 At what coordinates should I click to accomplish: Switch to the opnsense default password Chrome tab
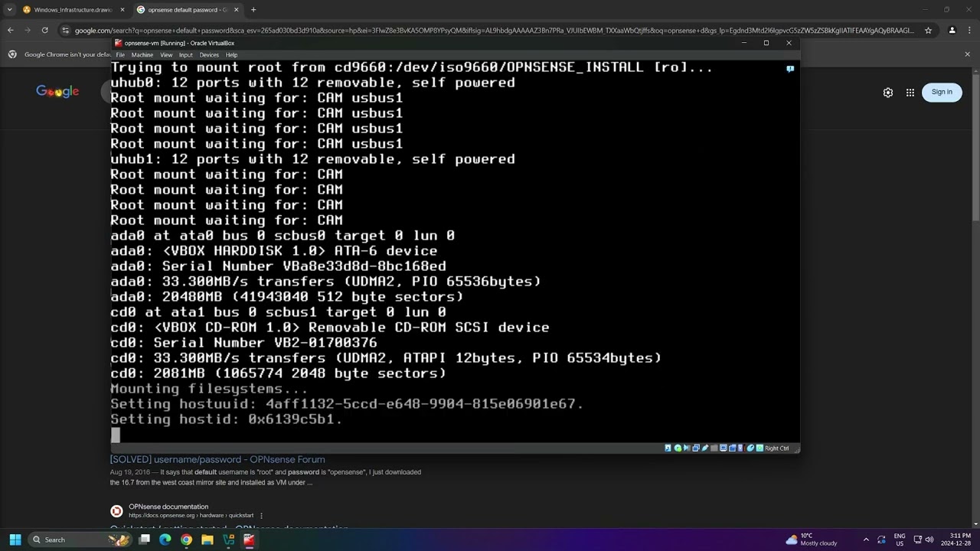pyautogui.click(x=188, y=10)
